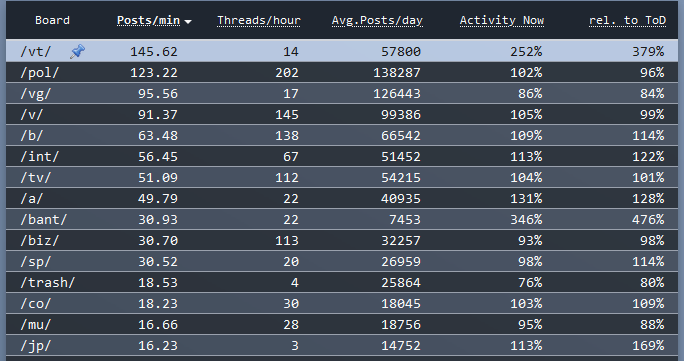Click the Board column header
The image size is (684, 361).
52,20
